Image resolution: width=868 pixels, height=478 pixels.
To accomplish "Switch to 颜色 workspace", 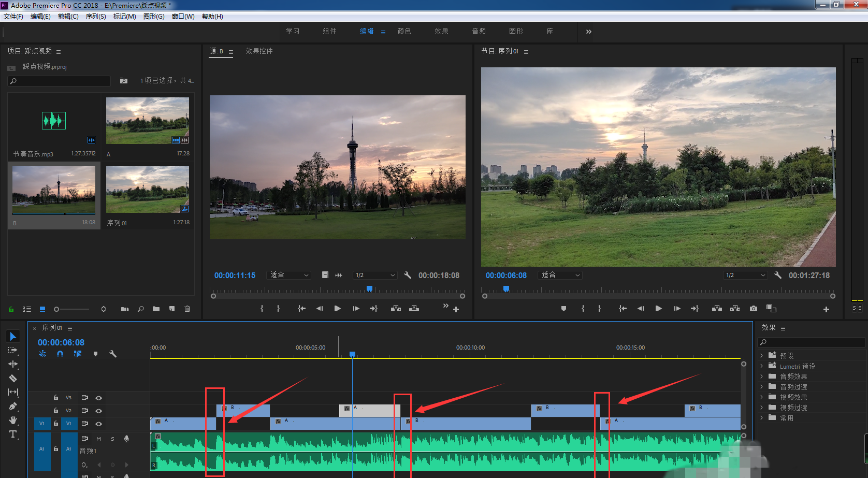I will [x=404, y=32].
